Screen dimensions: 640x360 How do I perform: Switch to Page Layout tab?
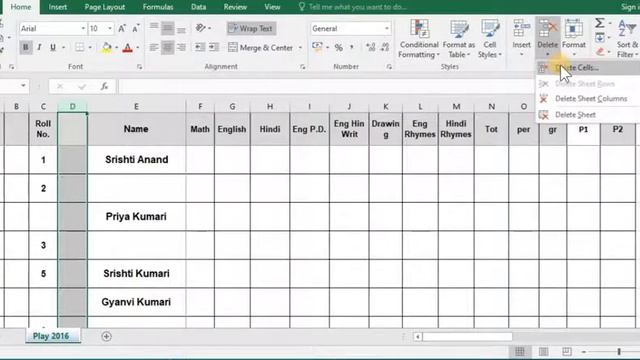pyautogui.click(x=105, y=7)
